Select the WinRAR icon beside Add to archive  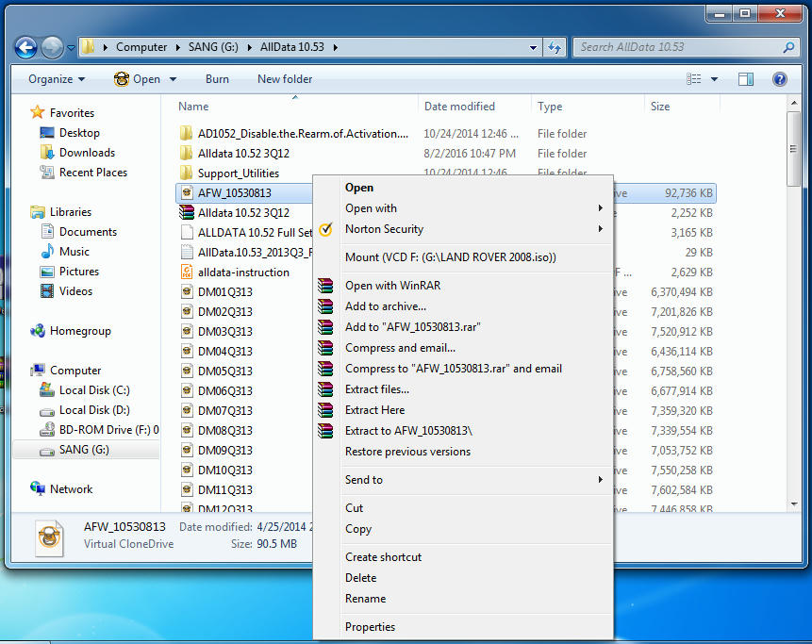325,306
